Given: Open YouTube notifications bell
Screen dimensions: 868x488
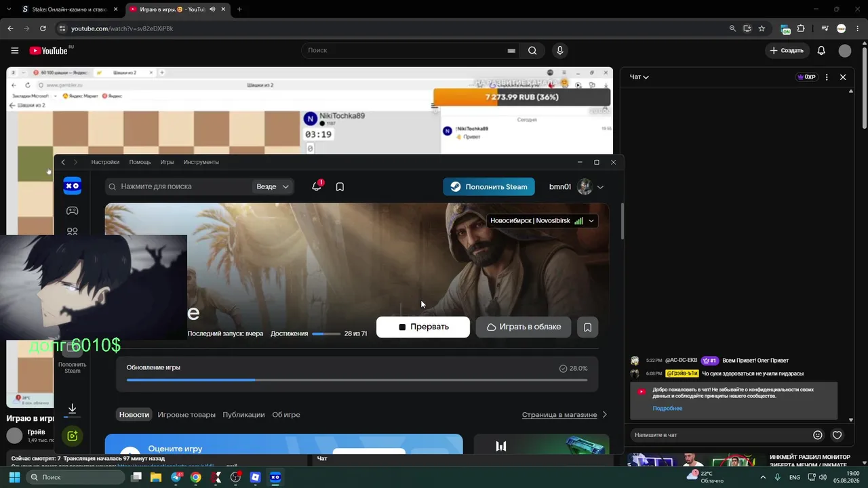Looking at the screenshot, I should (x=821, y=50).
